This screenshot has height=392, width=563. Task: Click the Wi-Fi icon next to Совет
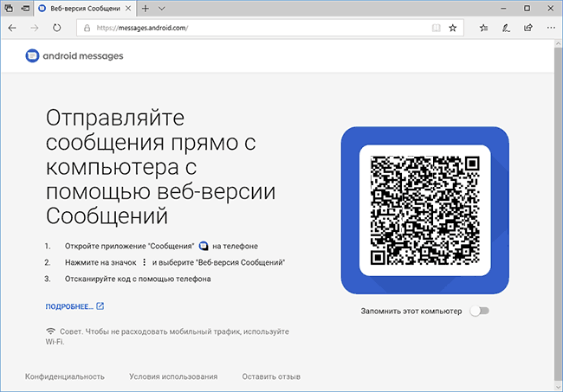(x=50, y=331)
